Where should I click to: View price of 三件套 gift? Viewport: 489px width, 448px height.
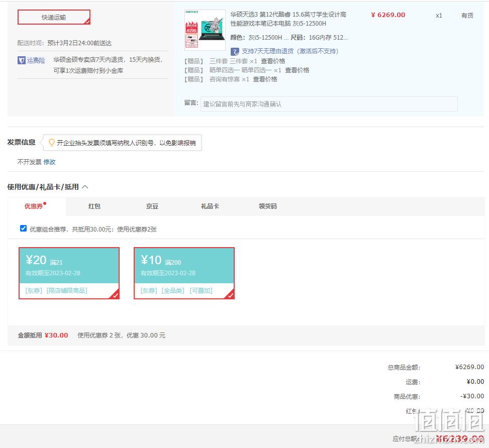coord(273,61)
